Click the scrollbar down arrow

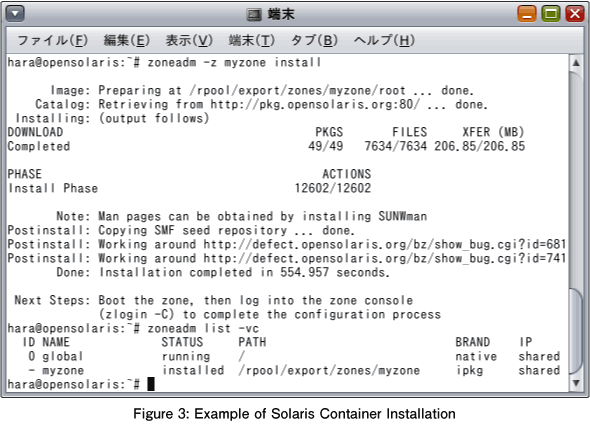click(576, 383)
